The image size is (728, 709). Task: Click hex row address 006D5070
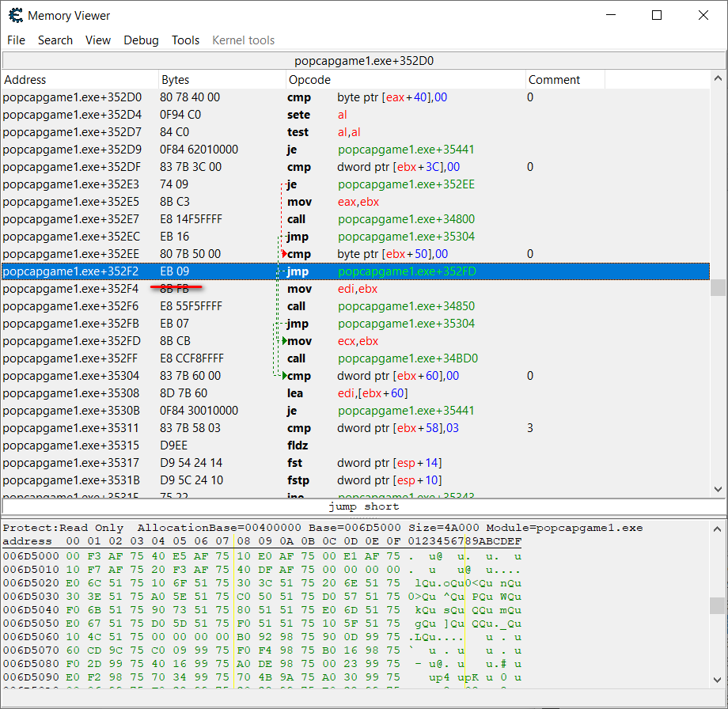click(31, 650)
